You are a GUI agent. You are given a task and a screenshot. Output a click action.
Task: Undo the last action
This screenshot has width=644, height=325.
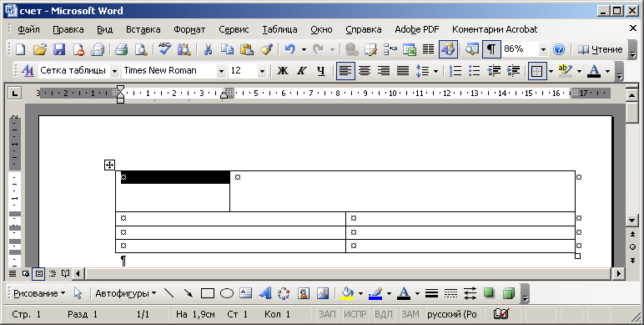290,49
